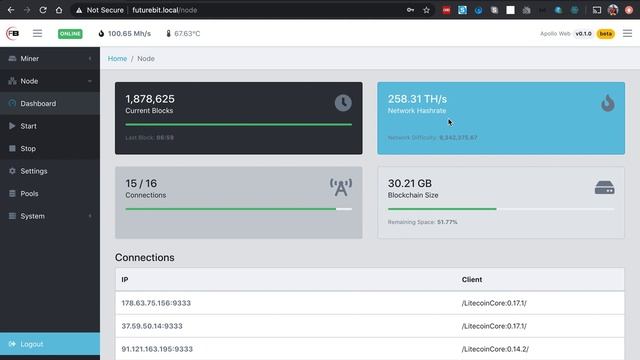Open node Settings in the sidebar

(50, 171)
